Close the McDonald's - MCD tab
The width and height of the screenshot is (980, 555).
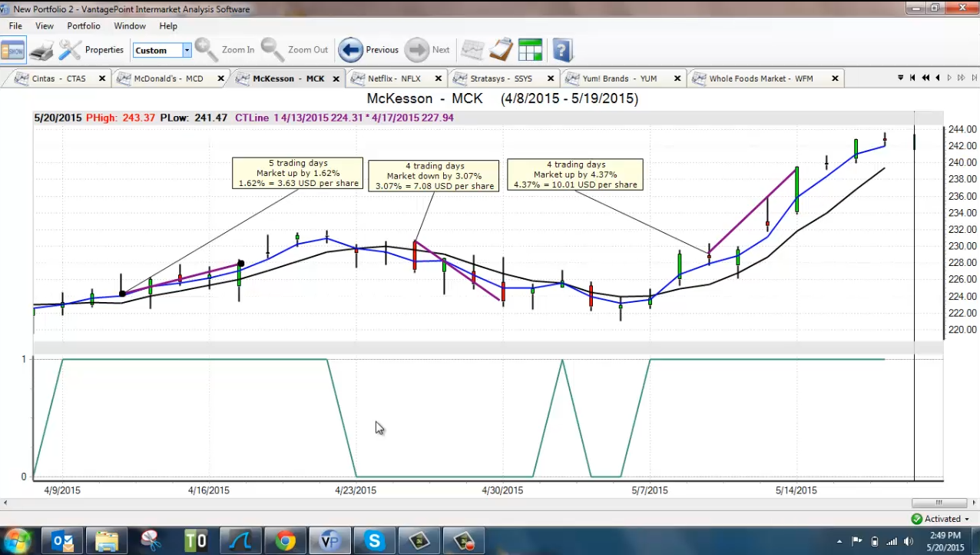pyautogui.click(x=220, y=78)
